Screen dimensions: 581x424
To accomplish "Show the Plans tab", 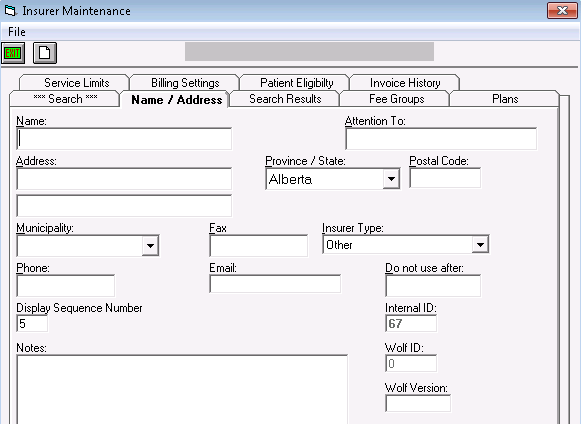I will pos(505,99).
